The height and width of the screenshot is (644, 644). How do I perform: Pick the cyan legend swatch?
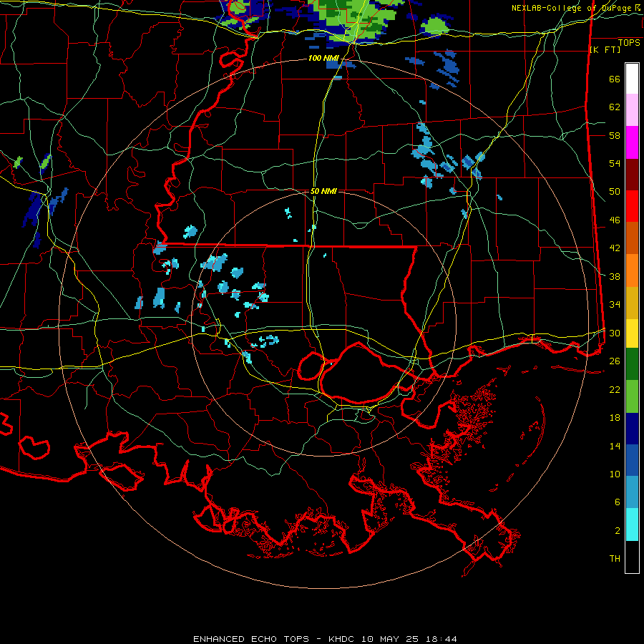pos(632,525)
